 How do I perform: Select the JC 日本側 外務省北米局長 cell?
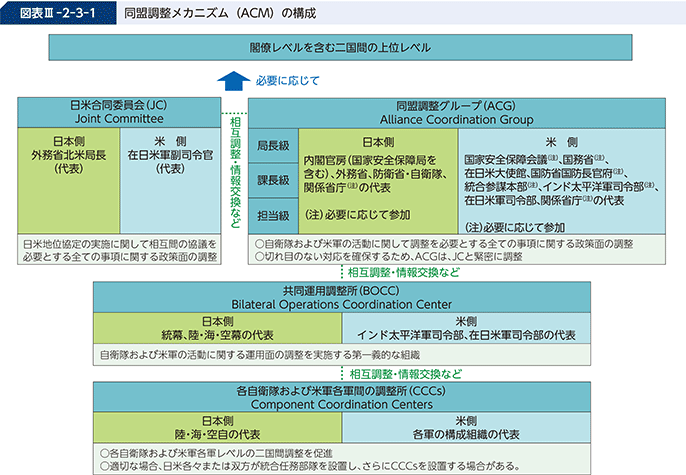(x=70, y=177)
